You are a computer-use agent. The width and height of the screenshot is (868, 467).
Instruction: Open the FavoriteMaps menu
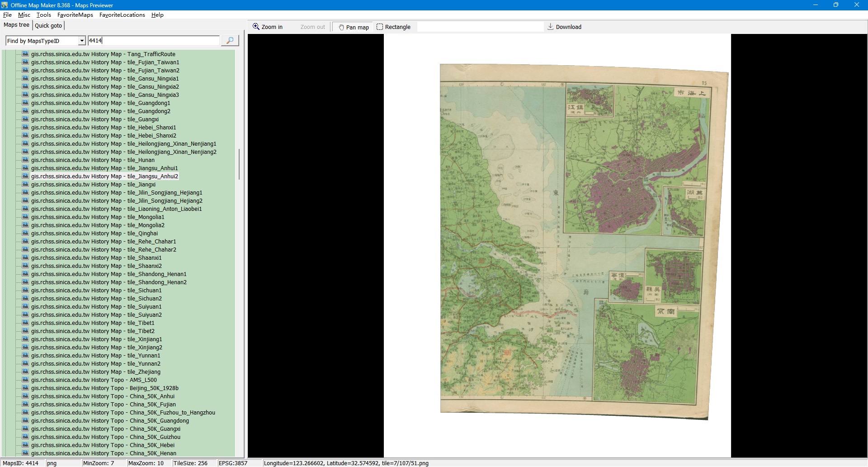75,14
